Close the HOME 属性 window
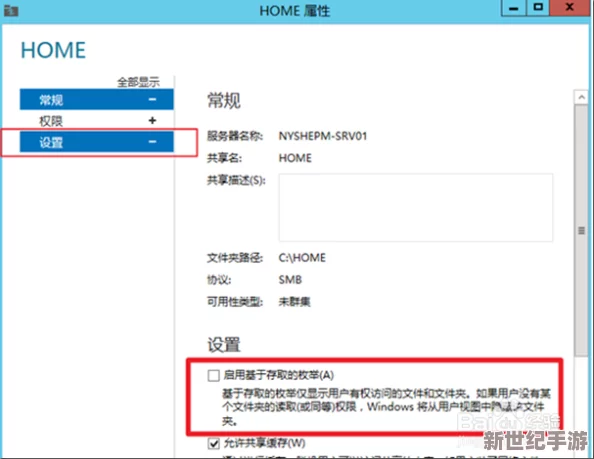 (569, 8)
